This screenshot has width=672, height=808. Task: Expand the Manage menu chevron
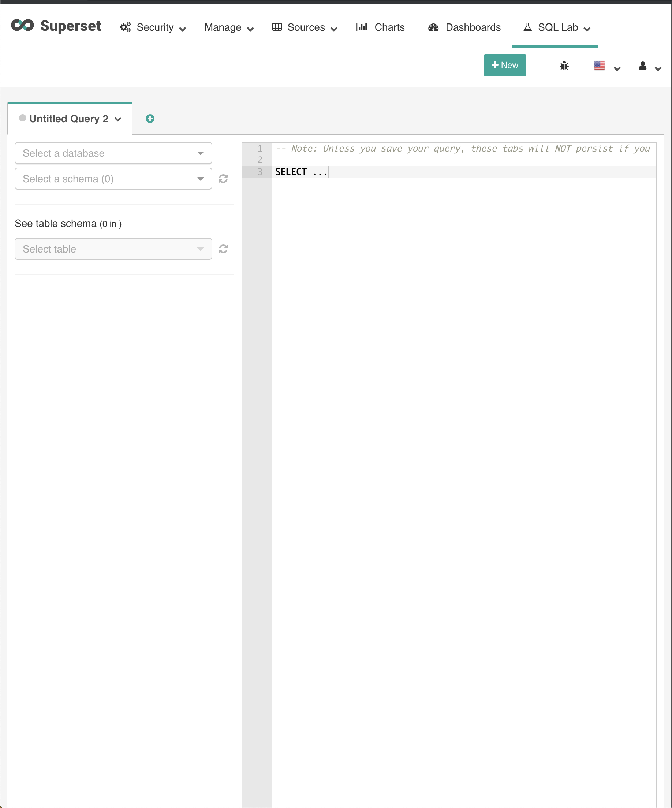pos(251,29)
